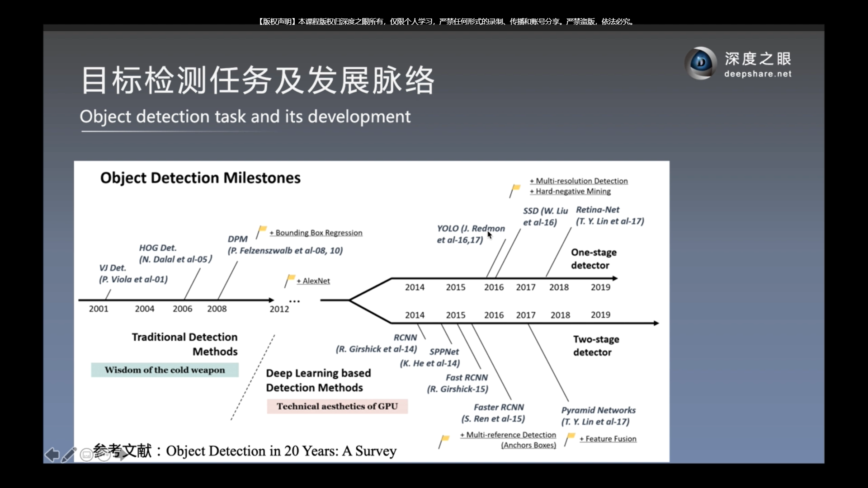The width and height of the screenshot is (868, 488).
Task: Click '+ Hard-negative Mining' text
Action: point(570,191)
